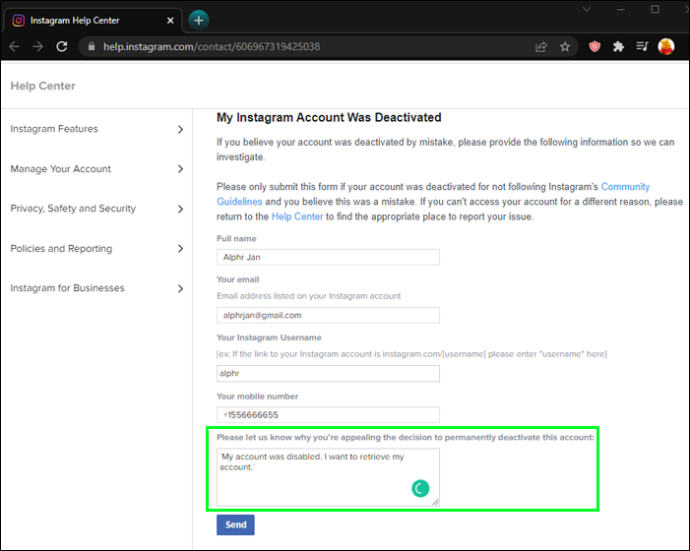The height and width of the screenshot is (551, 690).
Task: Focus the mobile number field
Action: (x=328, y=415)
